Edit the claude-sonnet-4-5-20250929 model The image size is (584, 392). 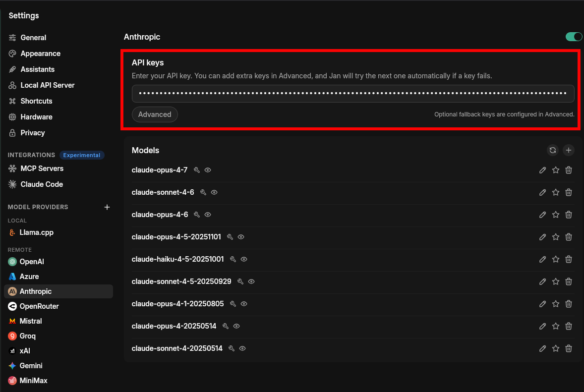click(543, 282)
